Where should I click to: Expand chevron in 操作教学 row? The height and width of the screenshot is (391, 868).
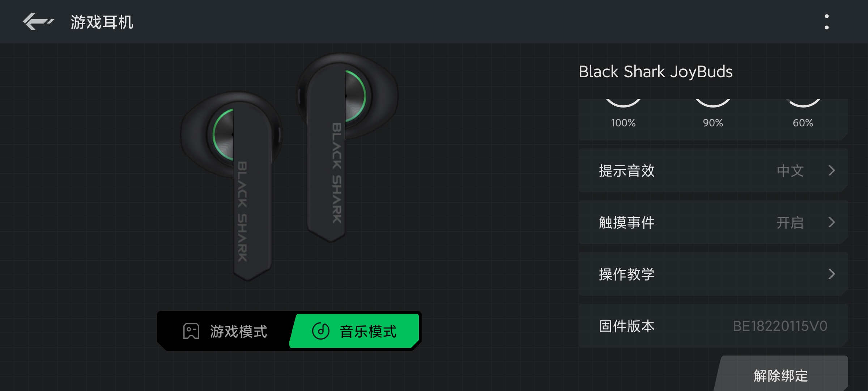pyautogui.click(x=831, y=274)
